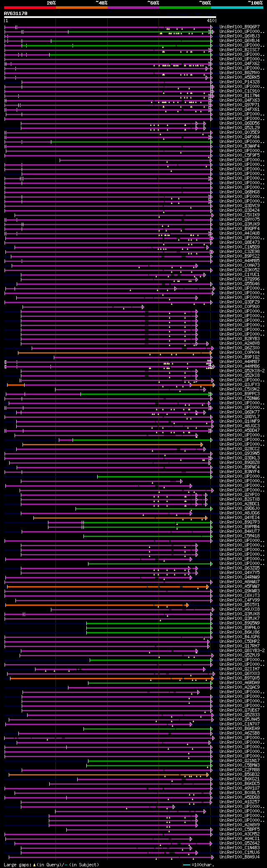The width and height of the screenshot is (267, 868).
Task: Select the UniRef100_Q63ZQ5 label
Action: 239,568
